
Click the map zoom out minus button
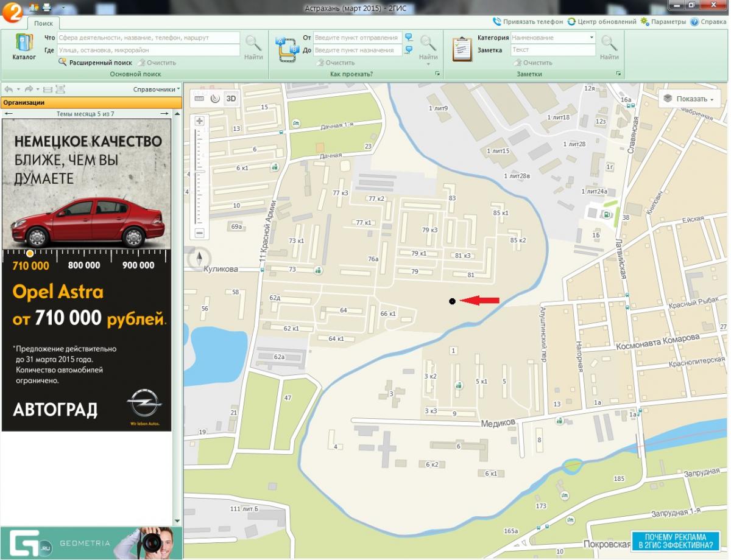click(x=199, y=233)
